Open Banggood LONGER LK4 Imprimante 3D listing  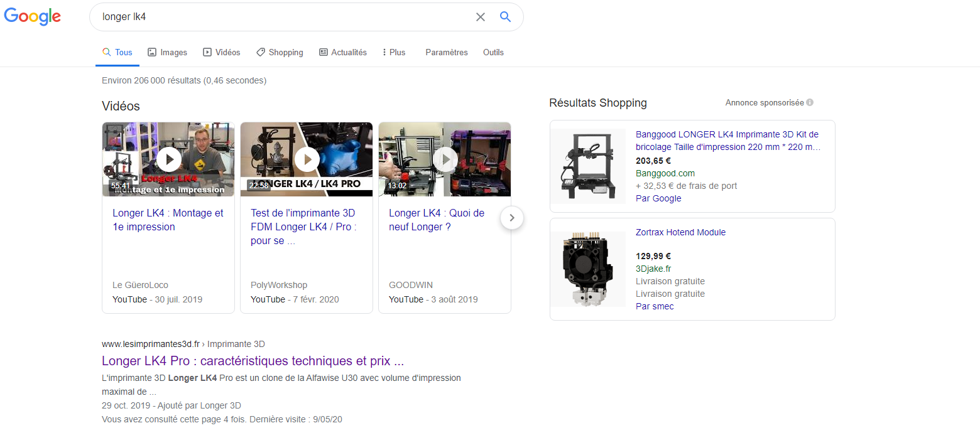pyautogui.click(x=728, y=141)
